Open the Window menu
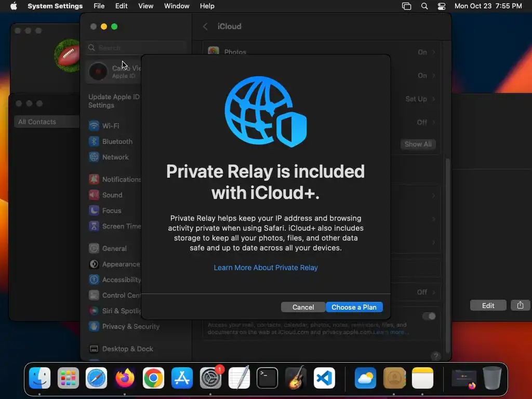Viewport: 532px width, 399px height. (177, 6)
